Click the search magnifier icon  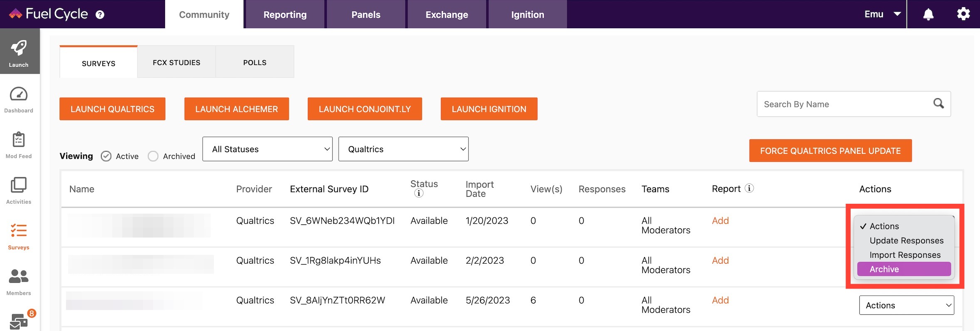pyautogui.click(x=938, y=104)
